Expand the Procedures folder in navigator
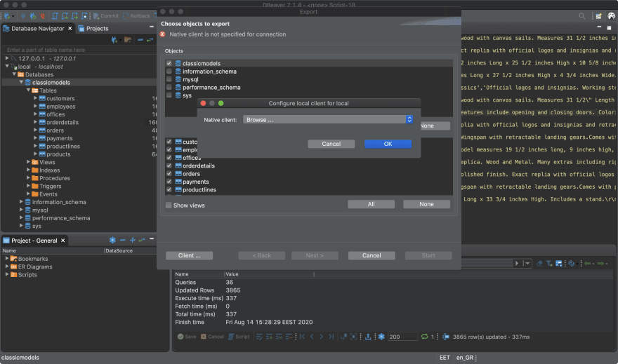The height and width of the screenshot is (364, 618). [28, 178]
